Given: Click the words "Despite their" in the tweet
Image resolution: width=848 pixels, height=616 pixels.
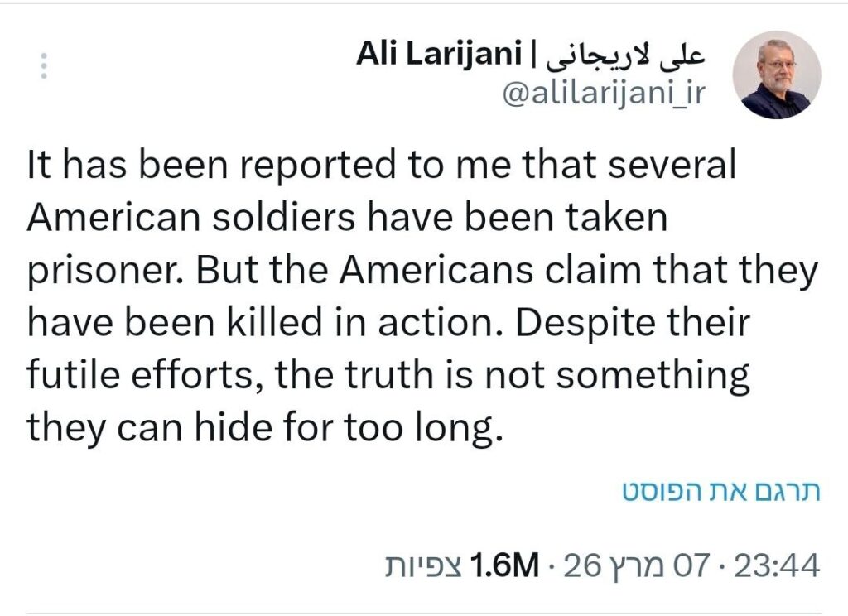Looking at the screenshot, I should pos(637,324).
